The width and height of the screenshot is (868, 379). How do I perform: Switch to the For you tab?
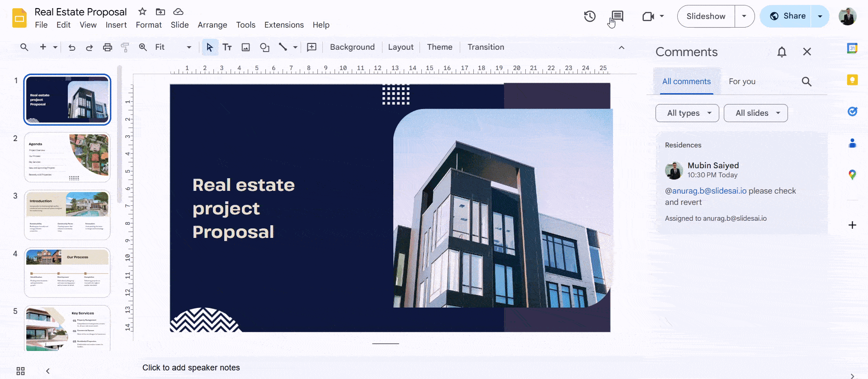tap(742, 81)
